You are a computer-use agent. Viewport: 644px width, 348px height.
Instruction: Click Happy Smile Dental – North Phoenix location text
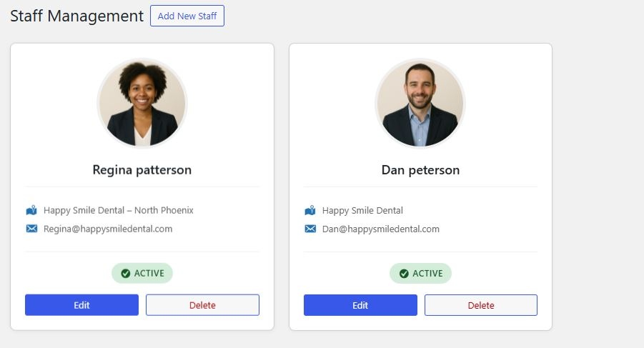(119, 211)
